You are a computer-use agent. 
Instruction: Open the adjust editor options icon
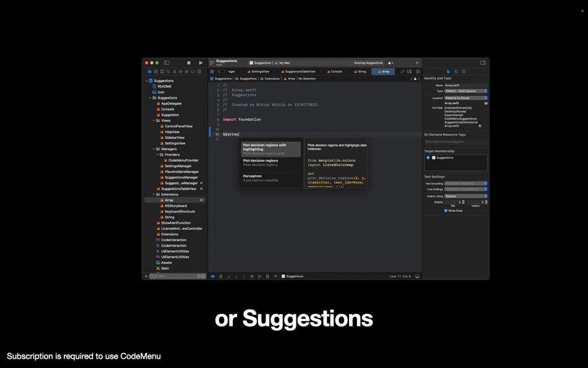click(410, 71)
